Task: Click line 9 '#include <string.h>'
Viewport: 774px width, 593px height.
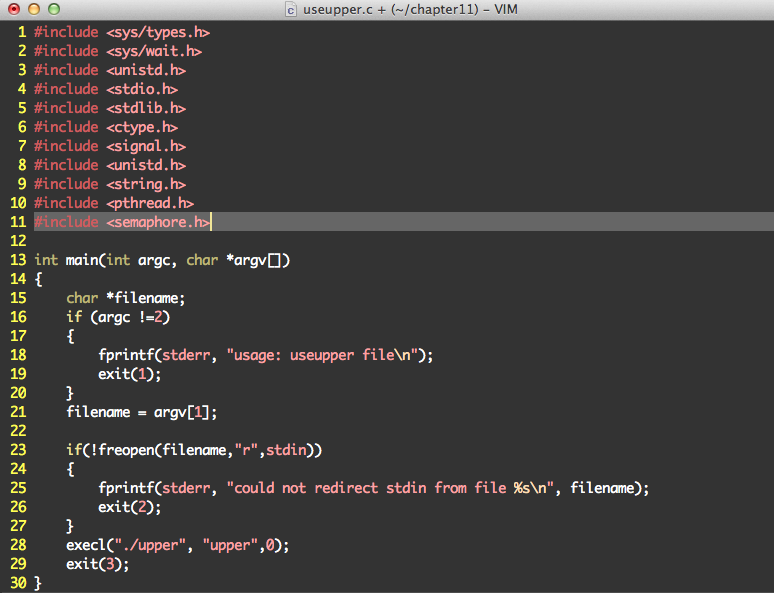Action: click(x=110, y=184)
